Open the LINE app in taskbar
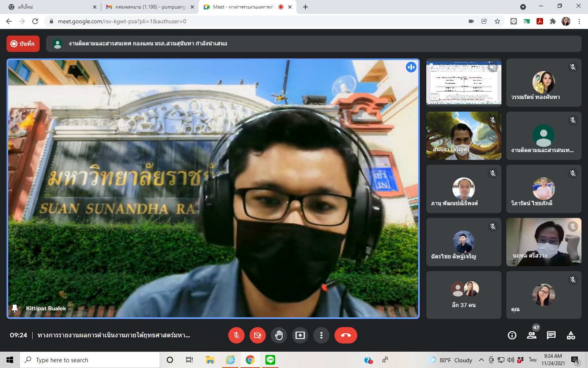588x368 pixels. coord(270,360)
